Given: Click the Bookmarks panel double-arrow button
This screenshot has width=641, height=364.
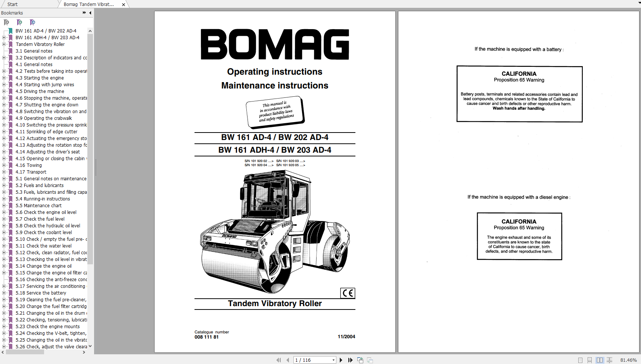Looking at the screenshot, I should pos(84,13).
